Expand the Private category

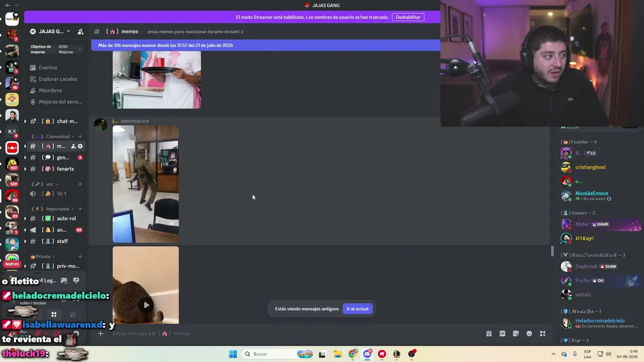coord(43,256)
